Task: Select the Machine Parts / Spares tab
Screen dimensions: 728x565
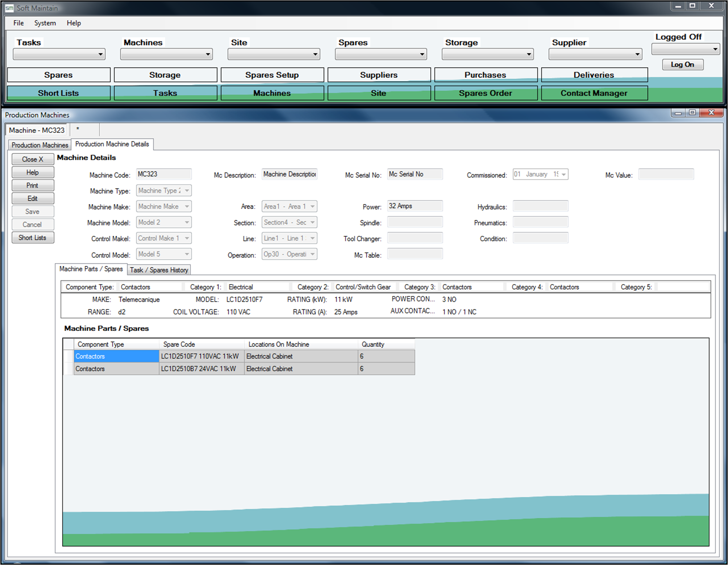Action: [x=91, y=269]
